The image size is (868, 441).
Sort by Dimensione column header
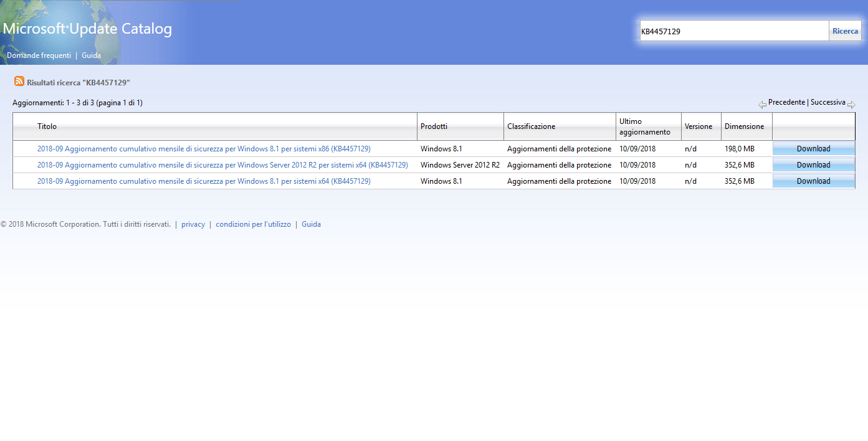click(744, 126)
